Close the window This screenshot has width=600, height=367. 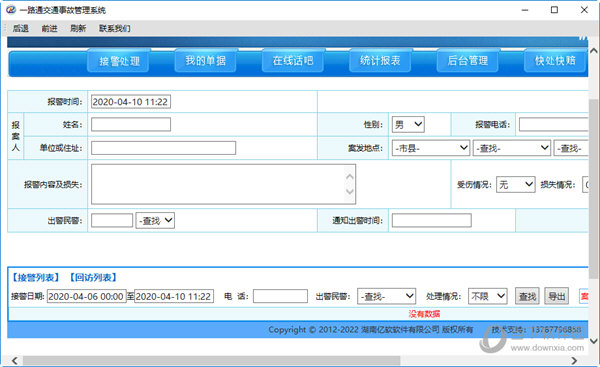pyautogui.click(x=584, y=10)
